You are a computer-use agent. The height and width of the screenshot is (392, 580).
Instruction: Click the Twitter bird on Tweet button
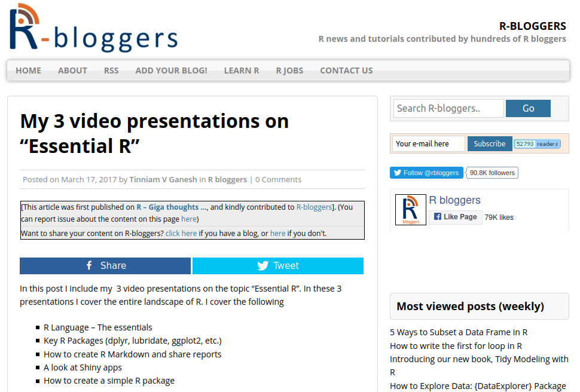263,265
